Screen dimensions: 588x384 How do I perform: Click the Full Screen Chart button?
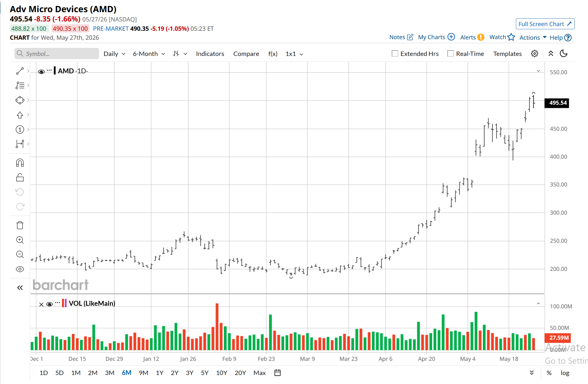(x=545, y=24)
